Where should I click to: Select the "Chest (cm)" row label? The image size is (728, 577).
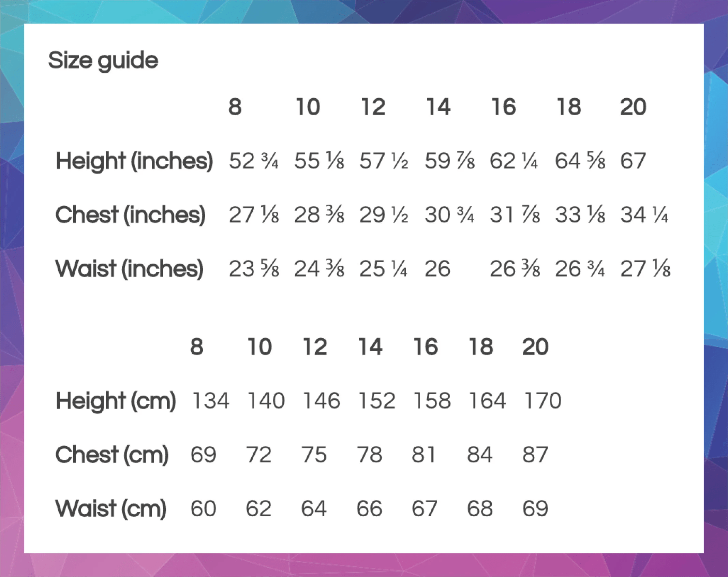[x=112, y=455]
